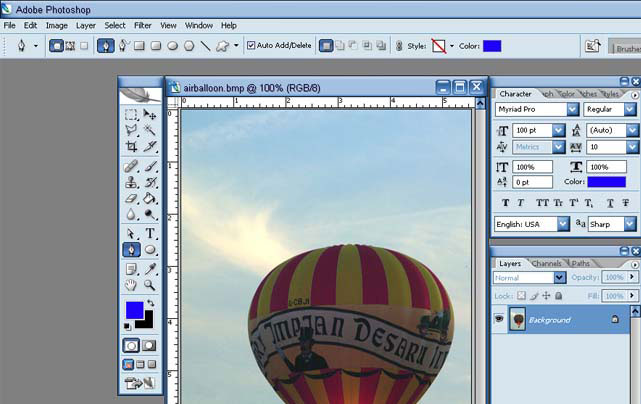Select the Crop tool
This screenshot has width=641, height=404.
pyautogui.click(x=131, y=146)
